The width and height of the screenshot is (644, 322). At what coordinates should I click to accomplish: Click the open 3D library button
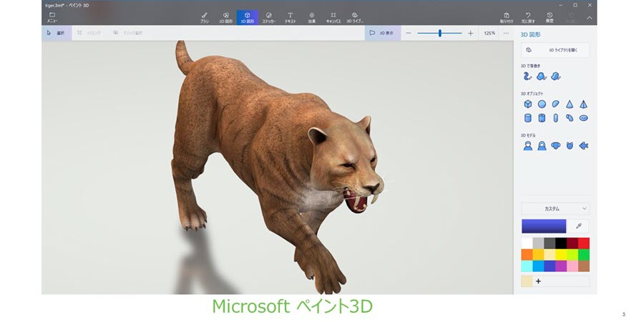pyautogui.click(x=555, y=50)
